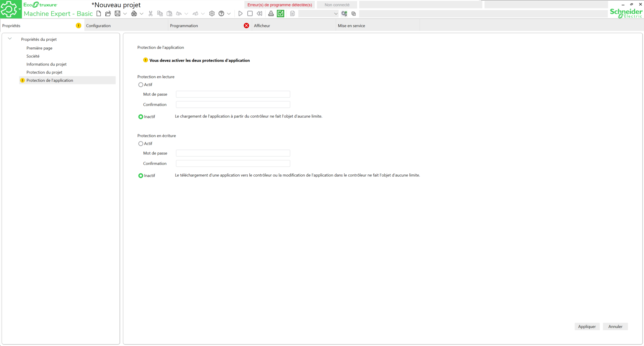Expand the help question-mark dropdown arrow
This screenshot has width=644, height=346.
pos(229,14)
